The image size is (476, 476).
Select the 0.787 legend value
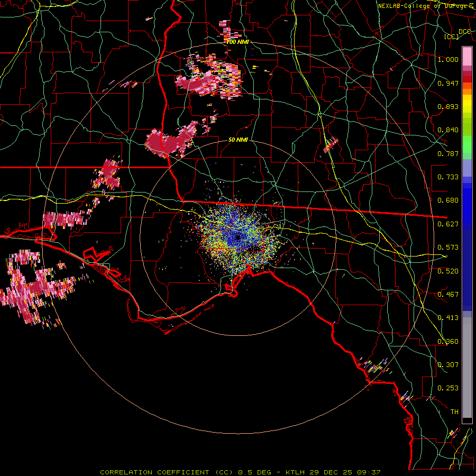(448, 153)
